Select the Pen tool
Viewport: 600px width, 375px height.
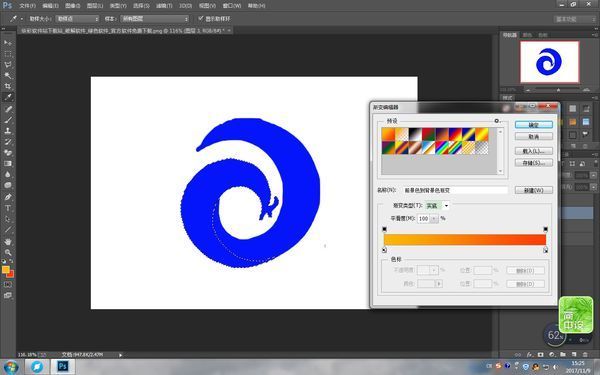click(x=8, y=197)
